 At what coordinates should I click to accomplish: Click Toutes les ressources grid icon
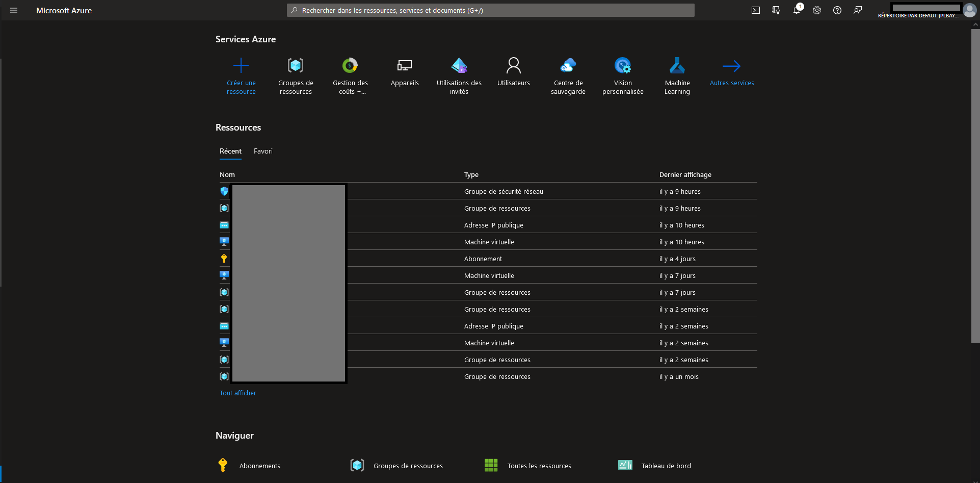click(491, 465)
